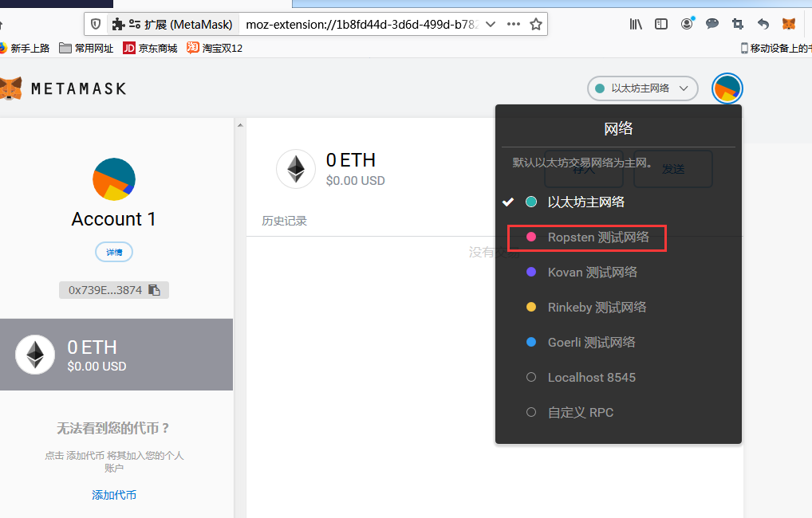This screenshot has height=518, width=812.
Task: Click the Account 1 identicon in sidebar
Action: coord(114,179)
